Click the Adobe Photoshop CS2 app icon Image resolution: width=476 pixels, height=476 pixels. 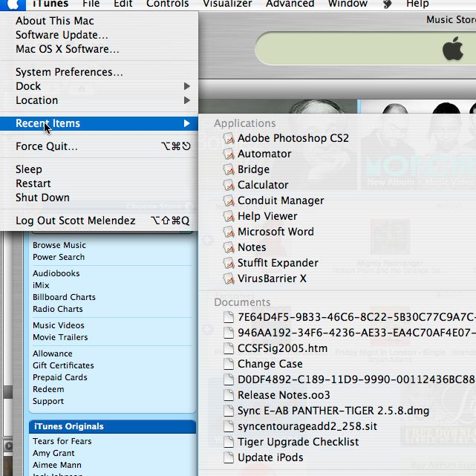229,138
